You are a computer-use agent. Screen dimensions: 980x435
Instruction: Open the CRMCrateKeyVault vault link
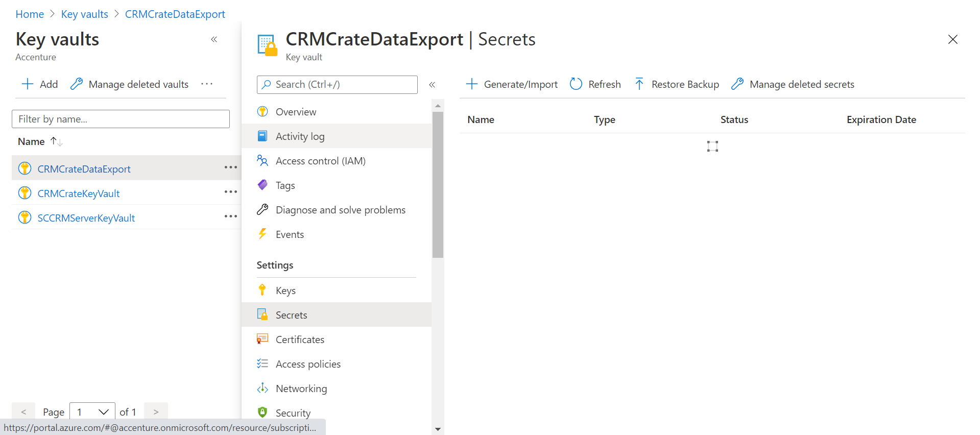pos(79,194)
